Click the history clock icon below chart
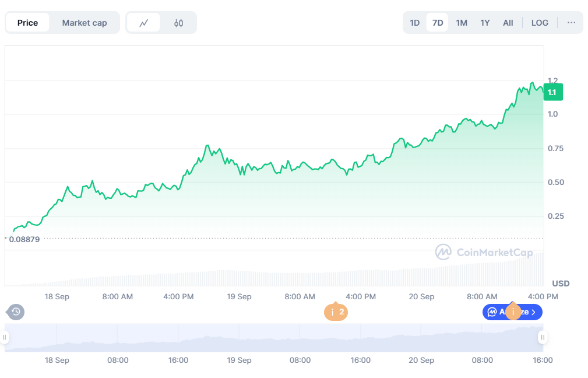 tap(16, 312)
